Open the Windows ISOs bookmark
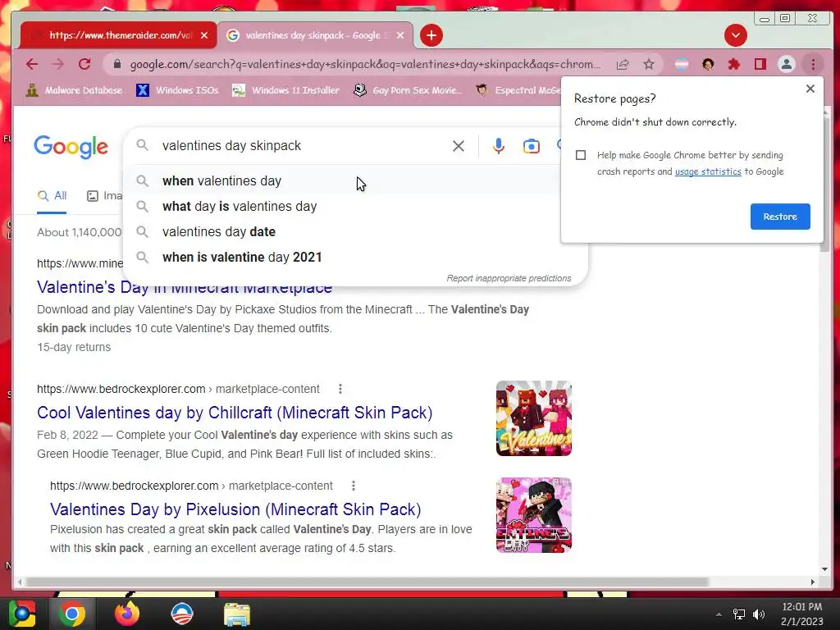Viewport: 840px width, 630px height. click(x=178, y=90)
